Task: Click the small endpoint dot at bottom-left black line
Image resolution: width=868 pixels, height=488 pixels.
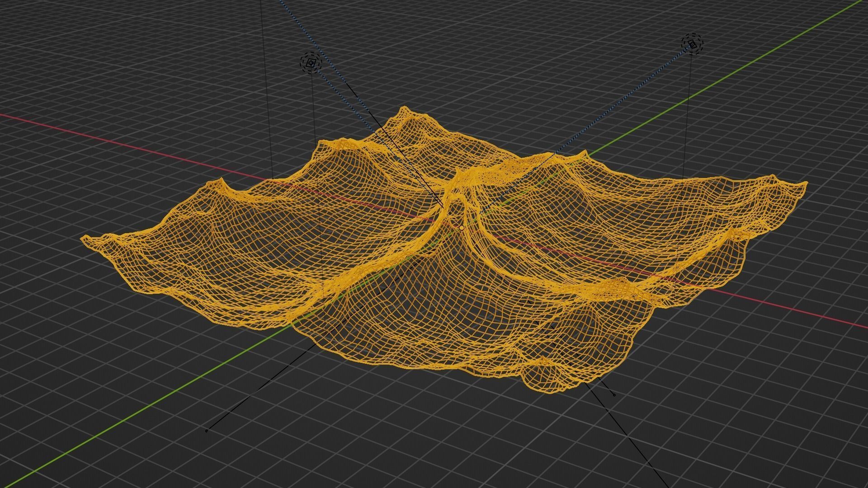Action: click(x=207, y=431)
